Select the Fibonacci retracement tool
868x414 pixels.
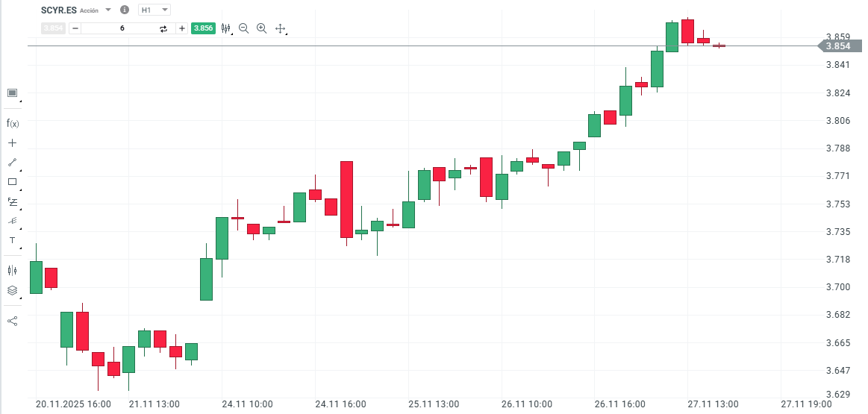(x=12, y=201)
